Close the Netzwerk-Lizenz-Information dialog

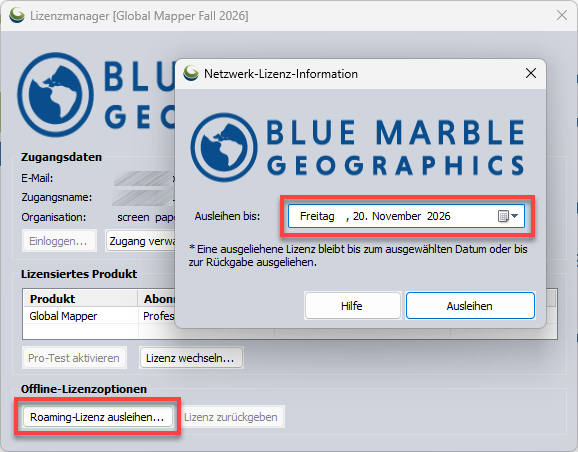530,73
